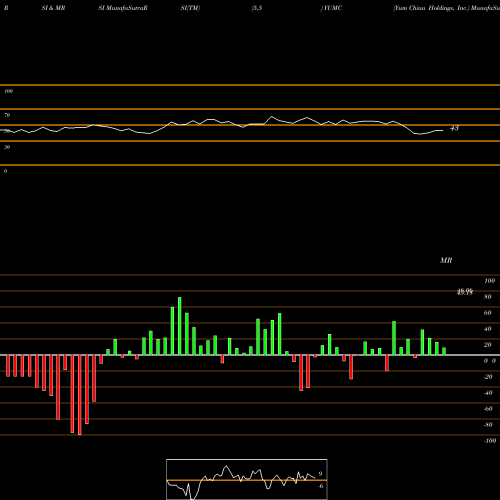Select the longest red MR histogram bar
The height and width of the screenshot is (500, 500).
pyautogui.click(x=79, y=395)
